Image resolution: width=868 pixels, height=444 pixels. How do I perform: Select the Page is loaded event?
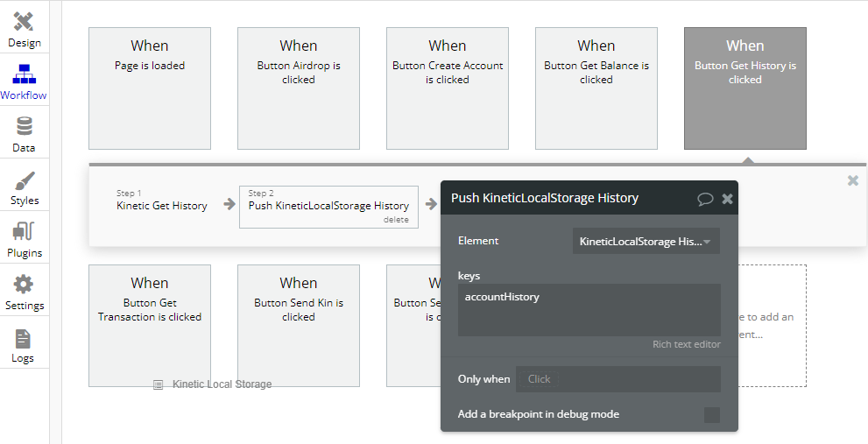(150, 88)
